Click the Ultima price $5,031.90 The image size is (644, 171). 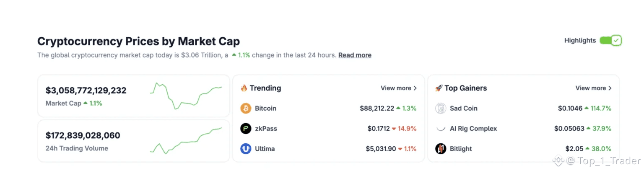381,148
